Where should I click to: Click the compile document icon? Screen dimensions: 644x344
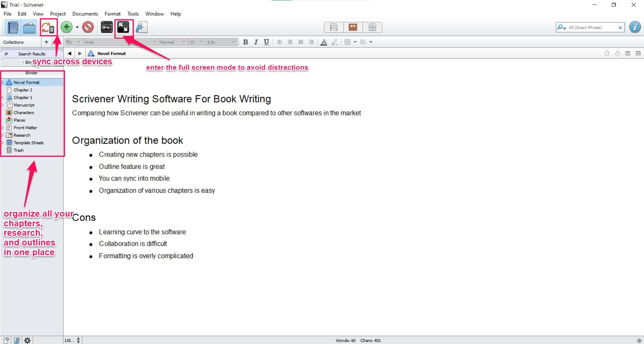point(142,27)
